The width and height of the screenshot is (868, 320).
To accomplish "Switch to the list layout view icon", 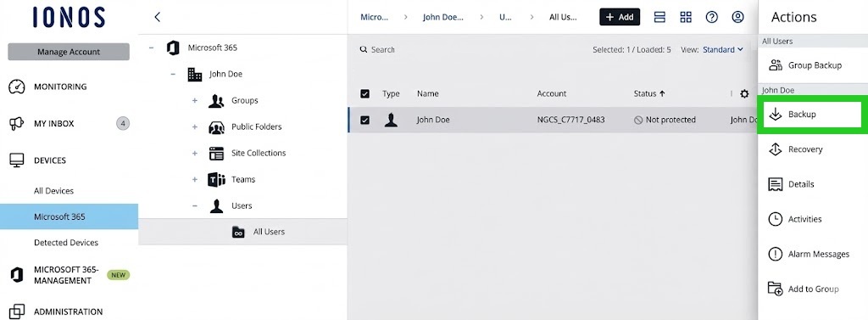I will click(x=659, y=17).
